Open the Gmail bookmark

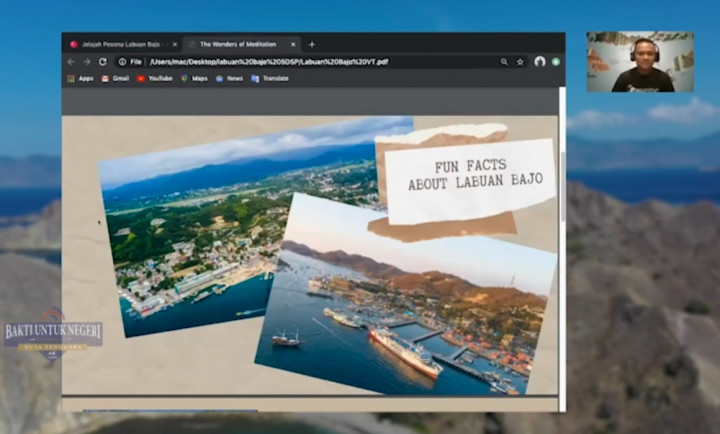pos(115,78)
